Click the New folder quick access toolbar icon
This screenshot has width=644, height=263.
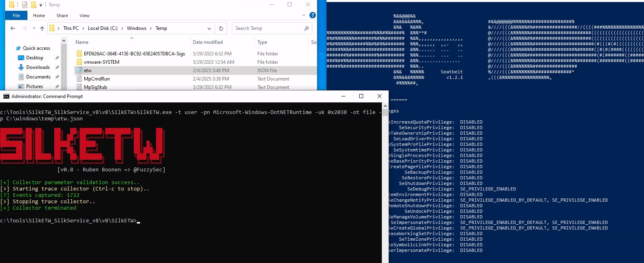tap(33, 5)
